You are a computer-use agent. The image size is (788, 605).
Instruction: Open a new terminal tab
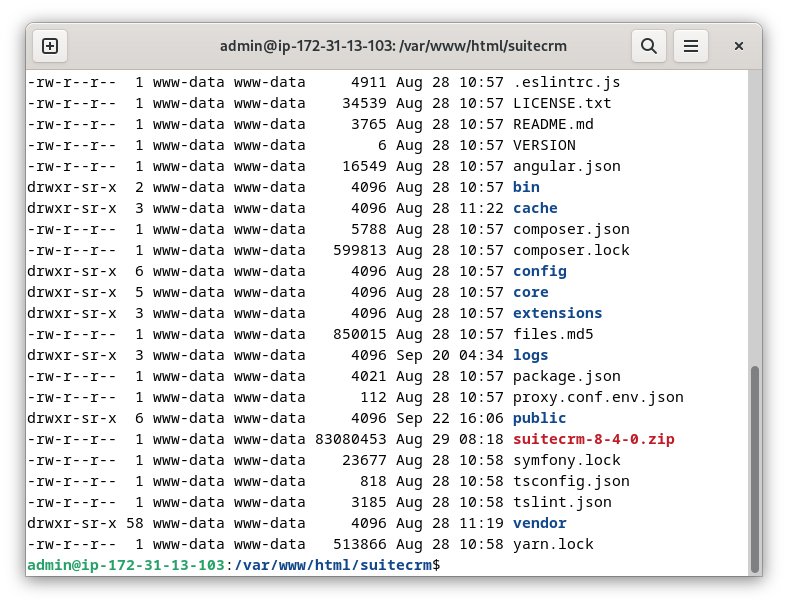click(50, 46)
